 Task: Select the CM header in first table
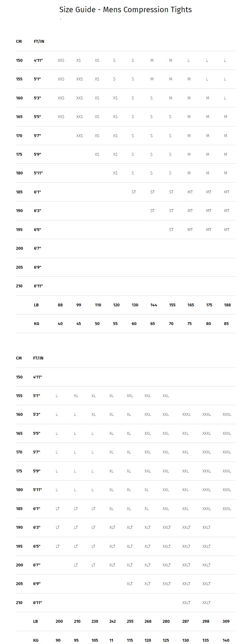[19, 42]
